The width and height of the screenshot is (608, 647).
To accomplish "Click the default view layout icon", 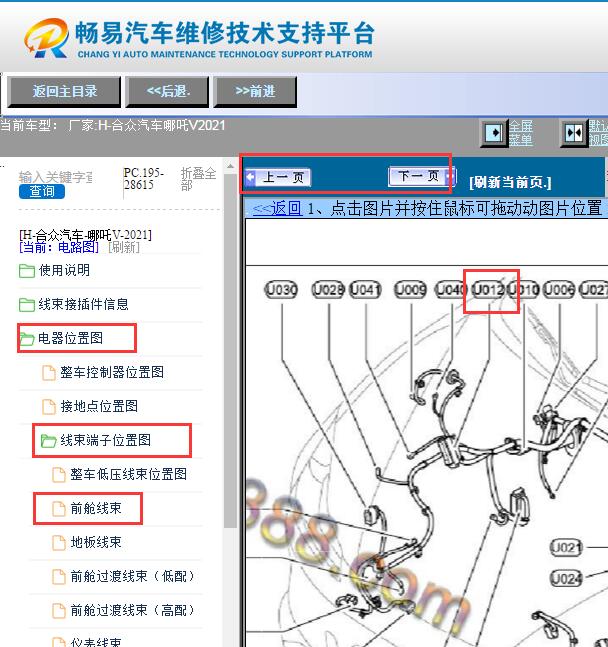I will 574,133.
